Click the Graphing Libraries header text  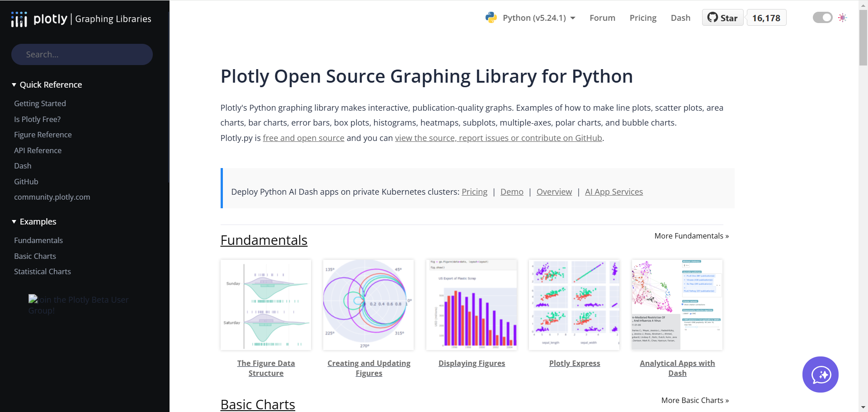[x=113, y=19]
